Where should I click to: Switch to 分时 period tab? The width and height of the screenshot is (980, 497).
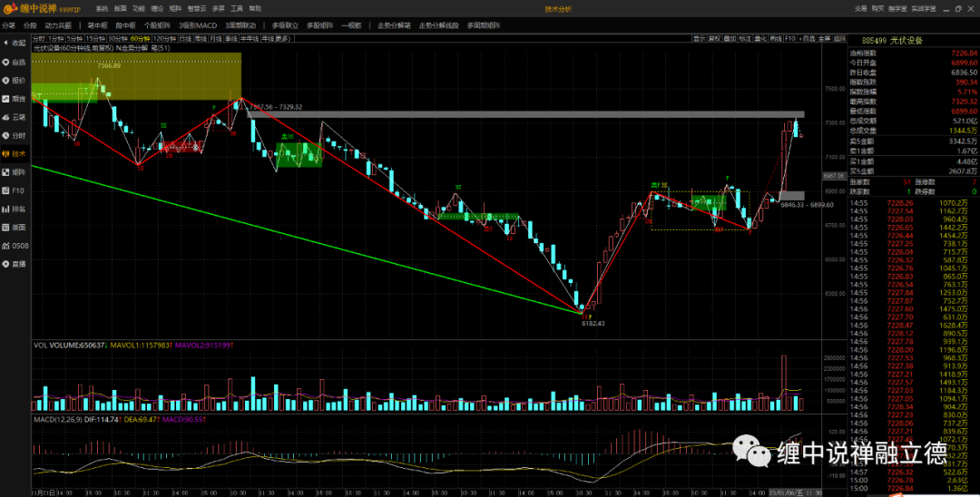[39, 39]
